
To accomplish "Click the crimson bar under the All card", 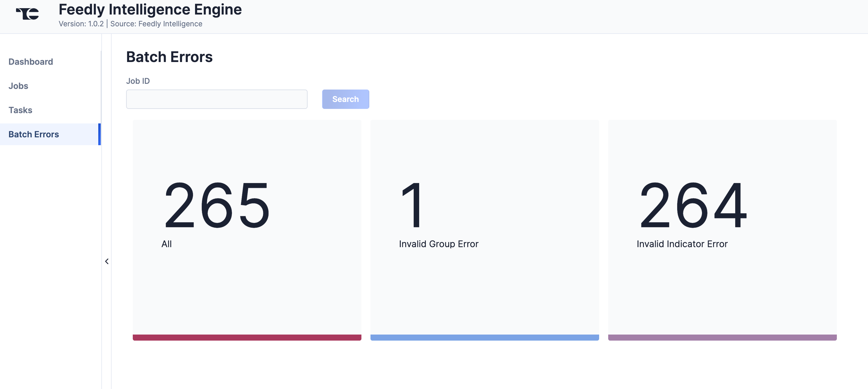I will [247, 337].
